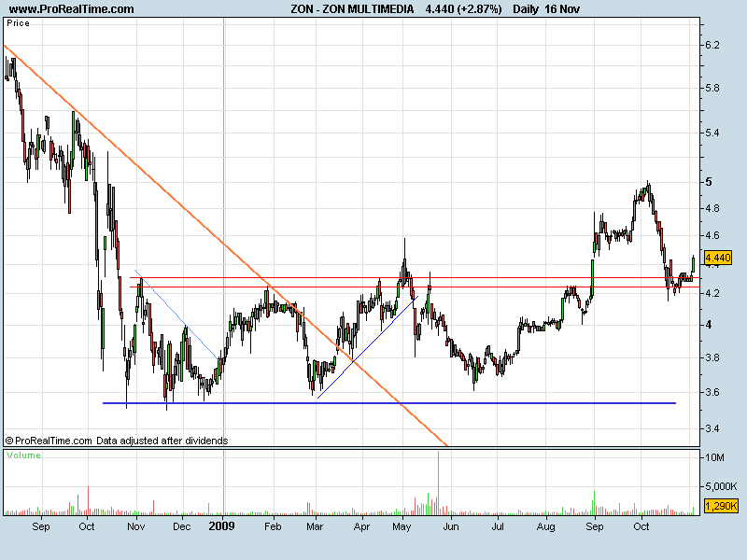Image resolution: width=747 pixels, height=560 pixels.
Task: Click the ProRealTime.com data adjusted copyright notice
Action: point(117,441)
